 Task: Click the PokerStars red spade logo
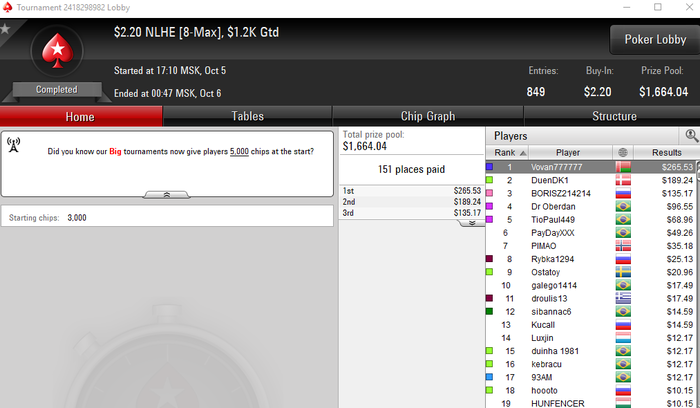click(57, 51)
